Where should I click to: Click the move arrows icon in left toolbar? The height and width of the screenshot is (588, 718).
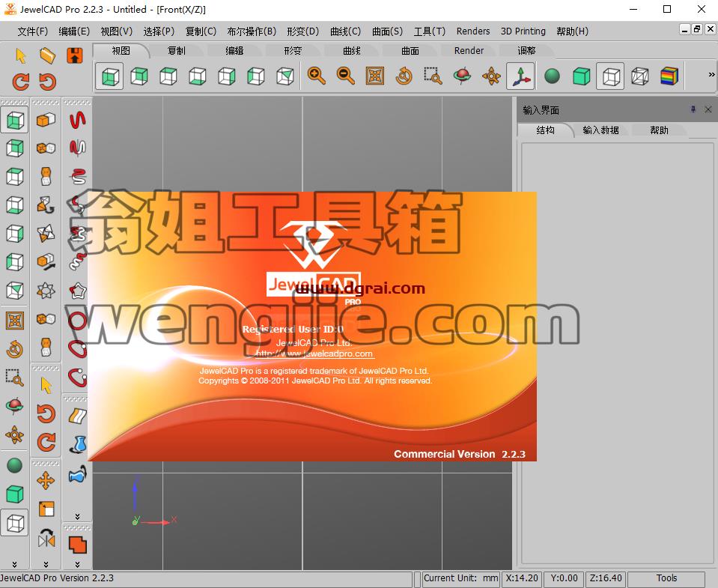(x=46, y=480)
